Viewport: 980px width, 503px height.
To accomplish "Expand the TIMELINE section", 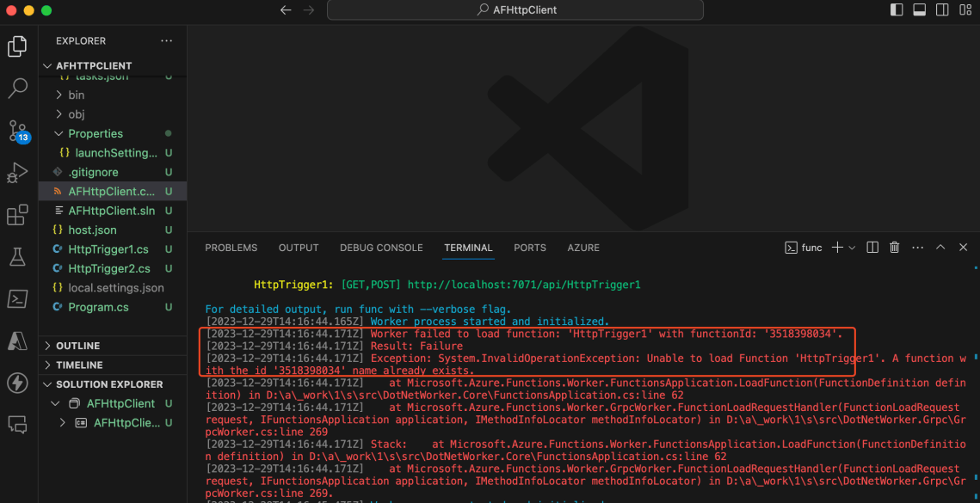I will coord(113,365).
